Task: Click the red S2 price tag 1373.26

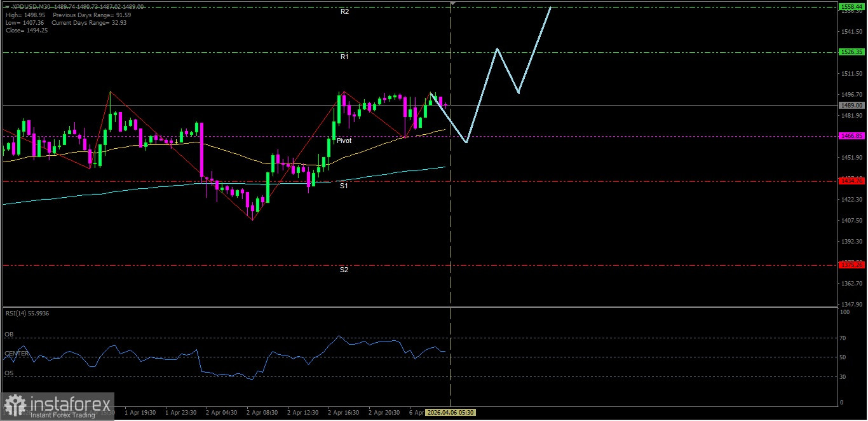Action: [x=851, y=265]
